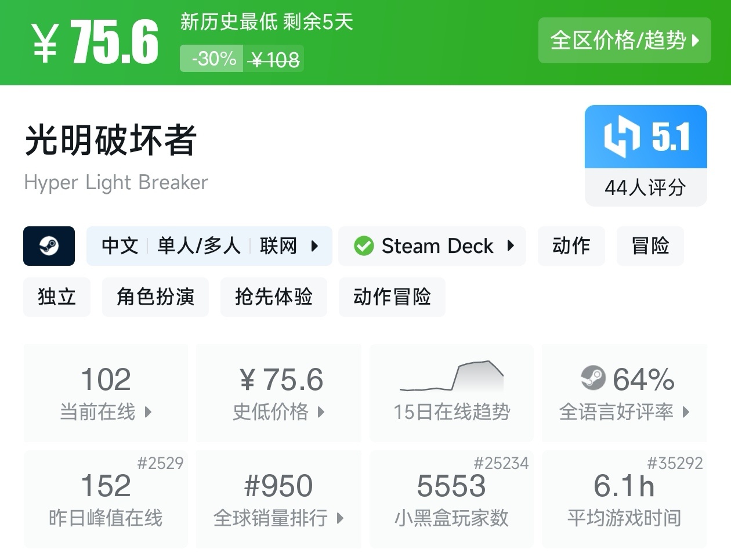The image size is (731, 560).
Task: Expand the Steam Deck compatibility details arrow
Action: click(x=511, y=246)
